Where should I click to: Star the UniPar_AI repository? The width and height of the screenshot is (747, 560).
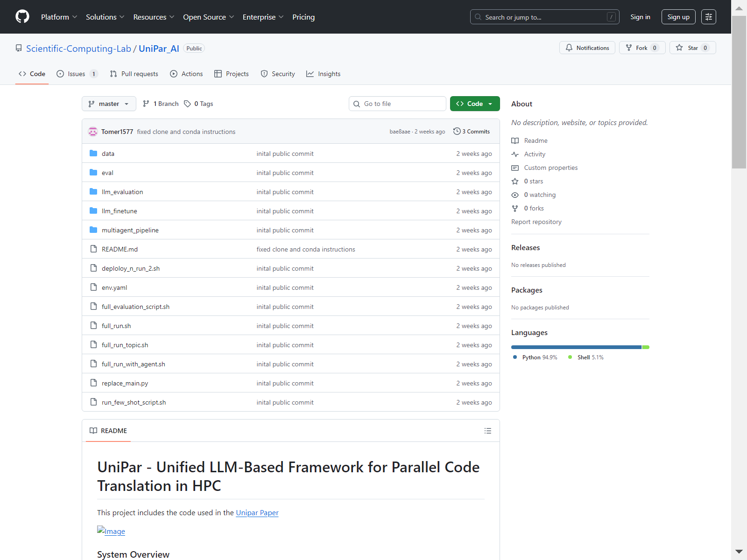(693, 48)
